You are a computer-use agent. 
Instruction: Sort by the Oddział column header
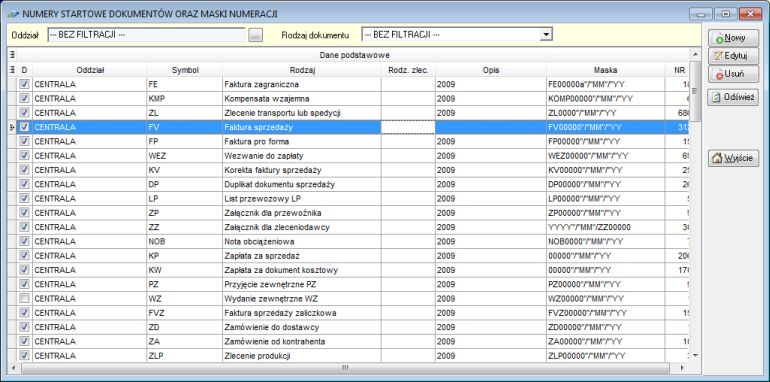pos(89,70)
